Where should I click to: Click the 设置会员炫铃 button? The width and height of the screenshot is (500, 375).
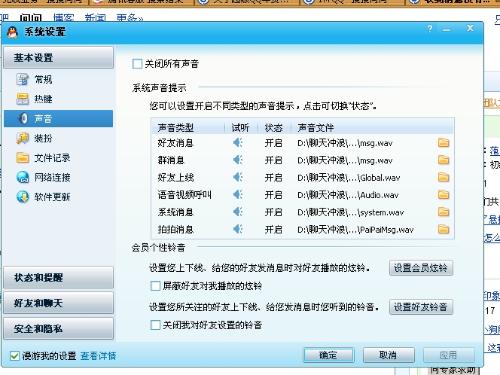point(421,268)
